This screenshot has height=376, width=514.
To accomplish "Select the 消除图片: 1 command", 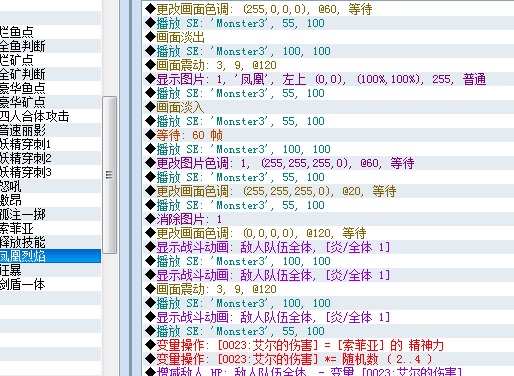I will 328,219.
